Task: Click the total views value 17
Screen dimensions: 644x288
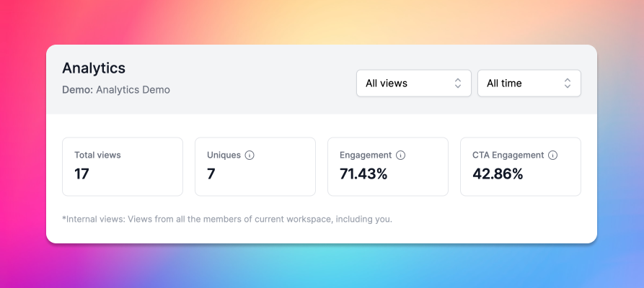Action: coord(81,174)
